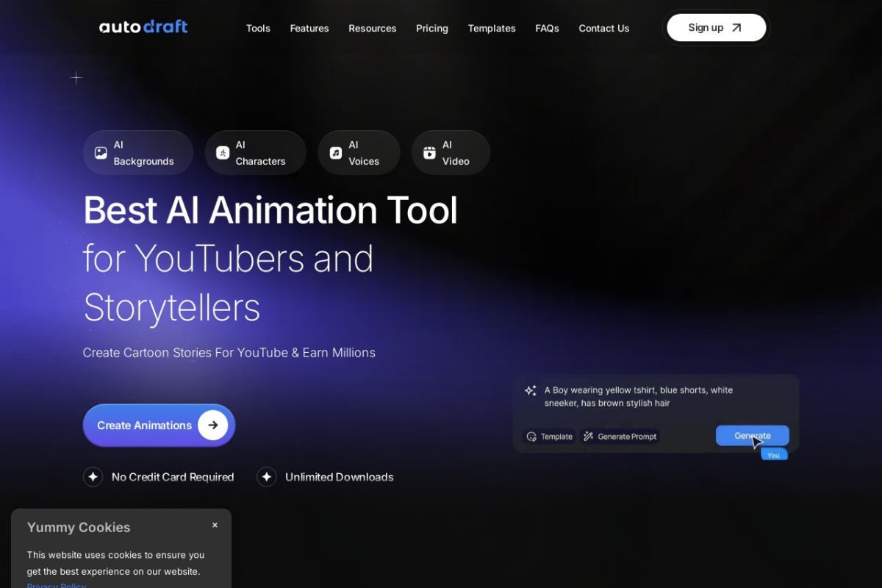
Task: Click the star icon beside Unlimited Downloads
Action: [x=267, y=477]
